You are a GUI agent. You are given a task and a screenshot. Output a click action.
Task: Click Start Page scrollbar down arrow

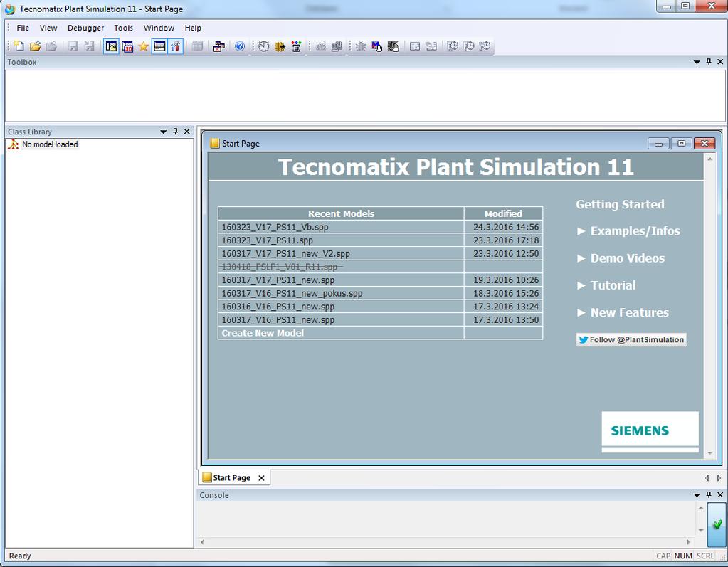(710, 453)
